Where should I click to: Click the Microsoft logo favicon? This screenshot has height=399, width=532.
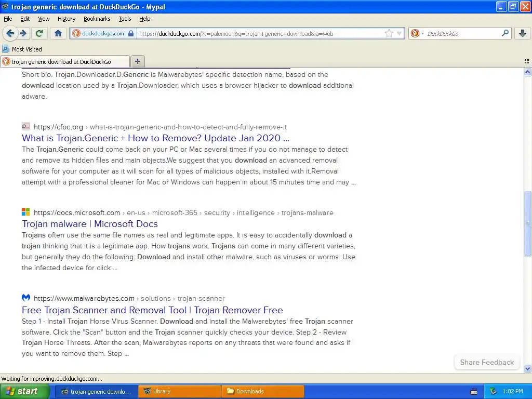pyautogui.click(x=26, y=212)
